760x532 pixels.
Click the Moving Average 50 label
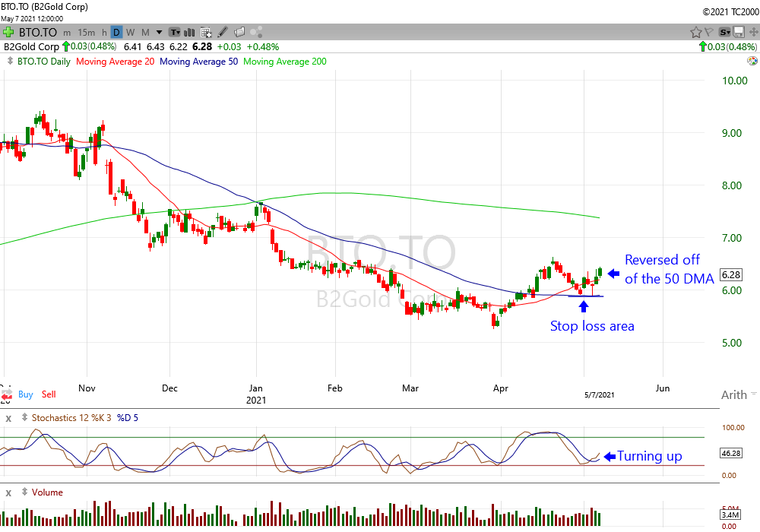(x=198, y=62)
